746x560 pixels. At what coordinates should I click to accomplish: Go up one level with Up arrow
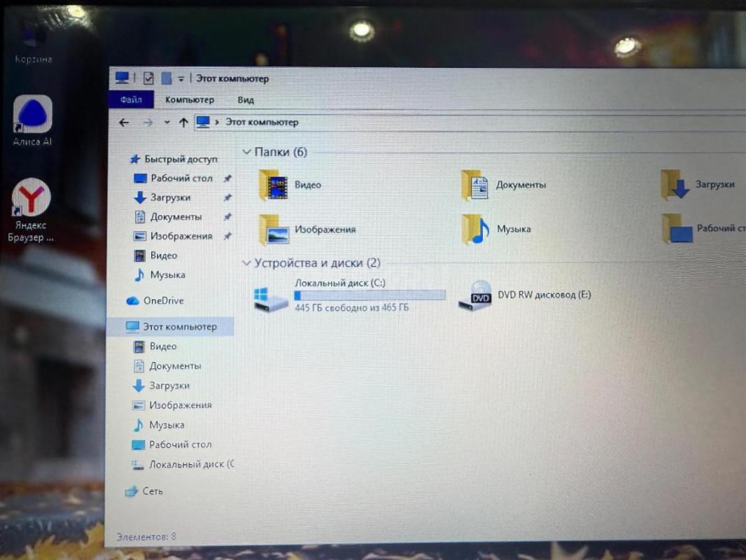[x=183, y=122]
